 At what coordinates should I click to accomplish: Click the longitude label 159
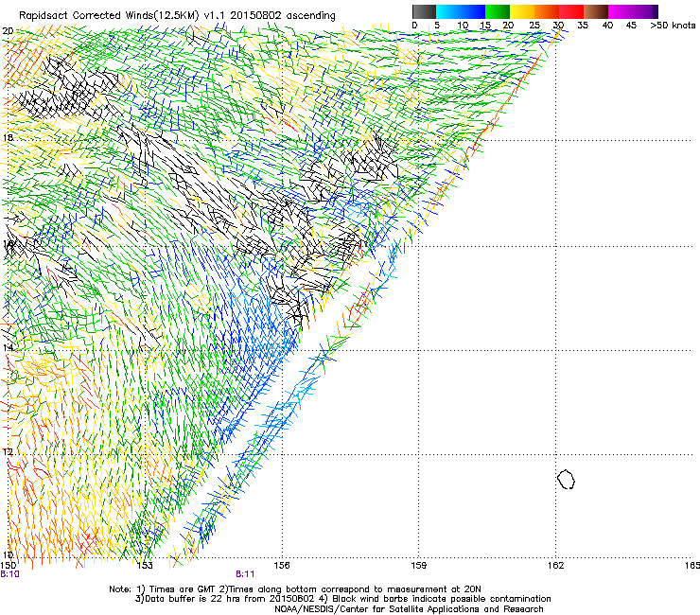tap(418, 566)
